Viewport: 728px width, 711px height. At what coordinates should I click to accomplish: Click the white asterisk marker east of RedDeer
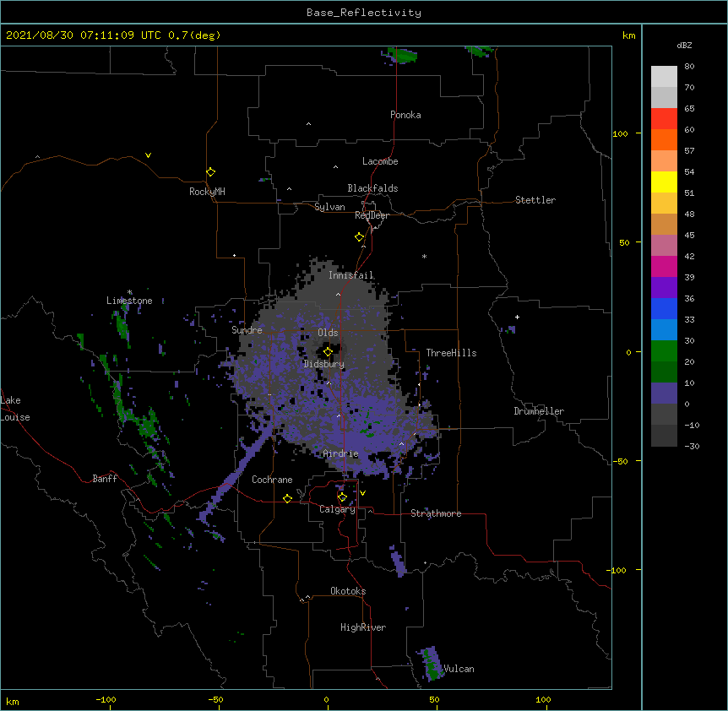point(424,256)
